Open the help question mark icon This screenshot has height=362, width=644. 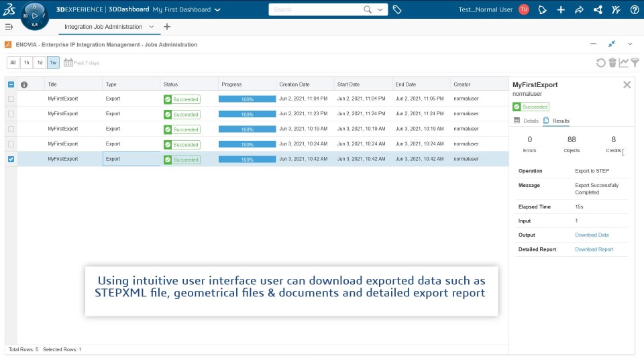(x=635, y=9)
